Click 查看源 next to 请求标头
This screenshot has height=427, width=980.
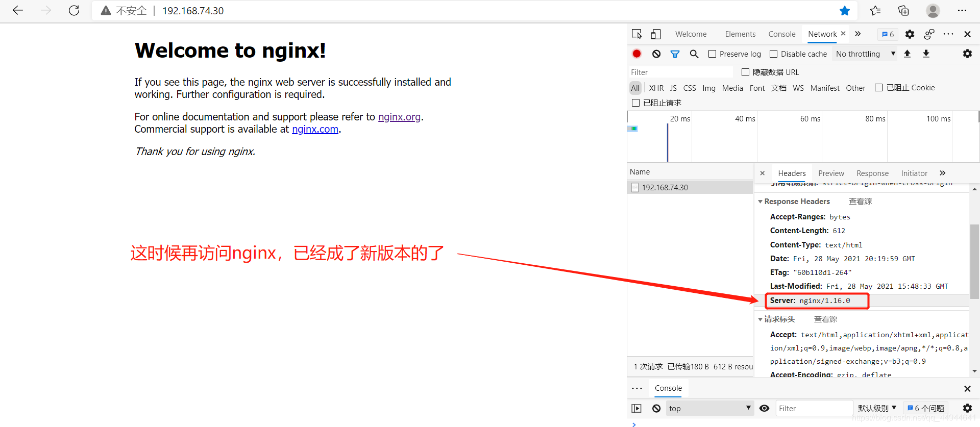tap(825, 319)
